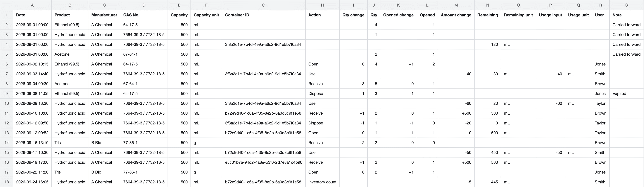Select the date cell '2026-09-24 16:05'
Screen dimensions: 644x187
pos(32,182)
